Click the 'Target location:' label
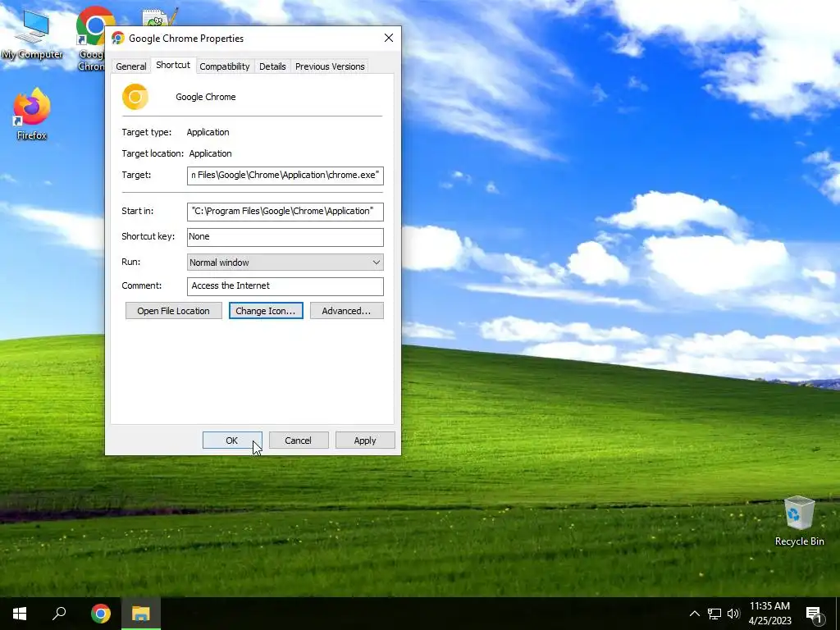 tap(153, 153)
